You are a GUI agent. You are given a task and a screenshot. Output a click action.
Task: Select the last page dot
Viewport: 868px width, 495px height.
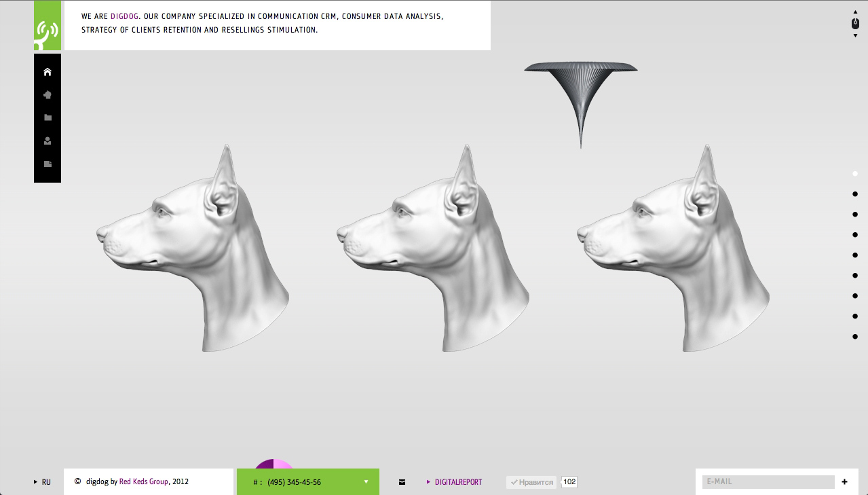tap(855, 337)
